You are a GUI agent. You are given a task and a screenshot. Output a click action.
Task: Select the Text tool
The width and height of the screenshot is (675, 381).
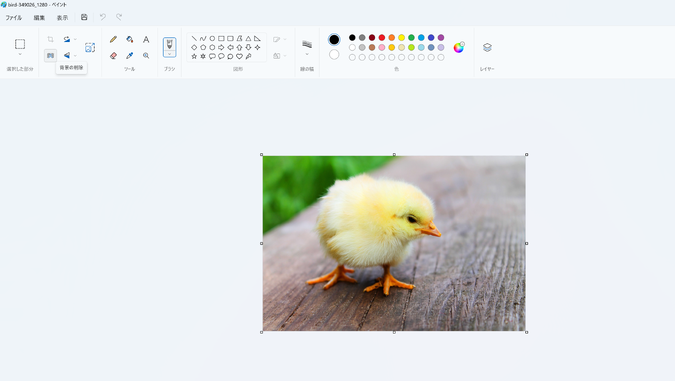146,39
